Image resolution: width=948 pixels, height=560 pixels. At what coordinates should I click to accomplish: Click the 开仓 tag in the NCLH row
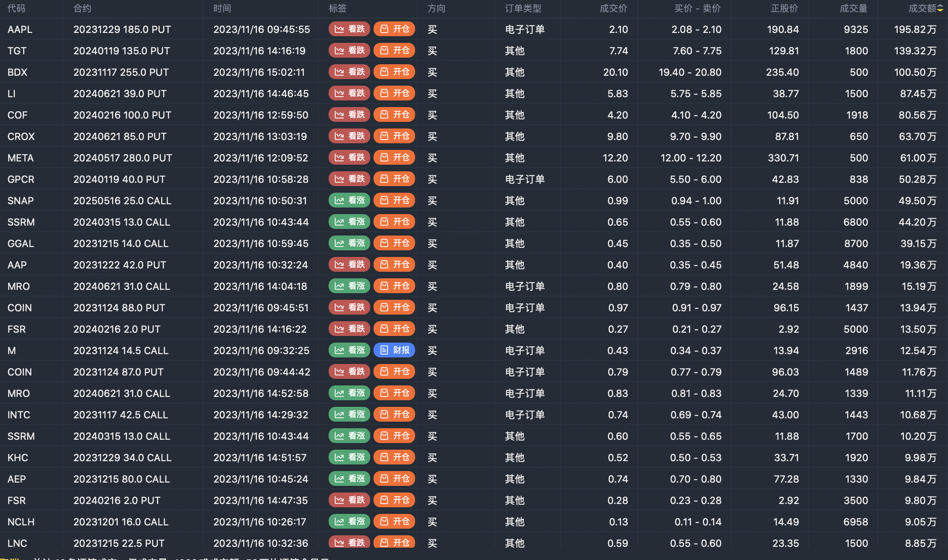point(394,521)
